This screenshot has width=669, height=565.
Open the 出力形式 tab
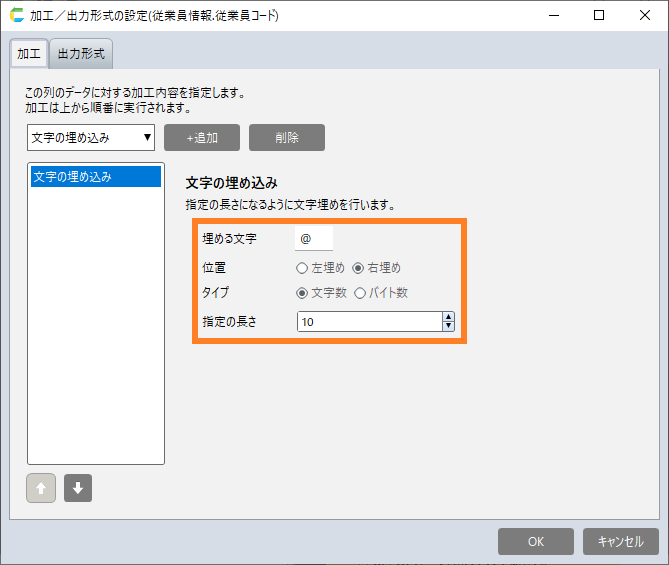click(x=82, y=54)
